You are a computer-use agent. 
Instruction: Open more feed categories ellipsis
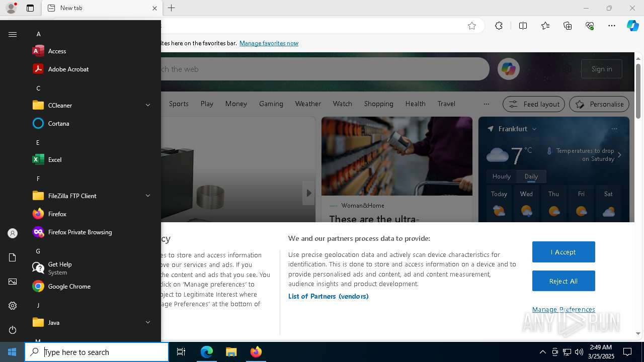(x=486, y=104)
